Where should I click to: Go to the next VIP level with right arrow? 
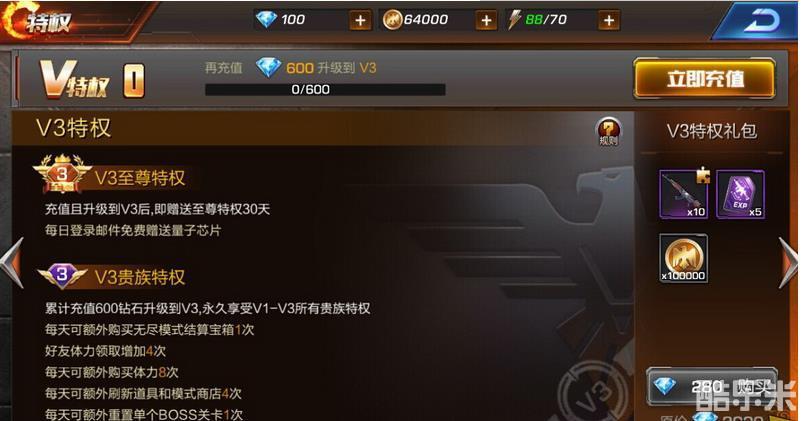tap(788, 262)
